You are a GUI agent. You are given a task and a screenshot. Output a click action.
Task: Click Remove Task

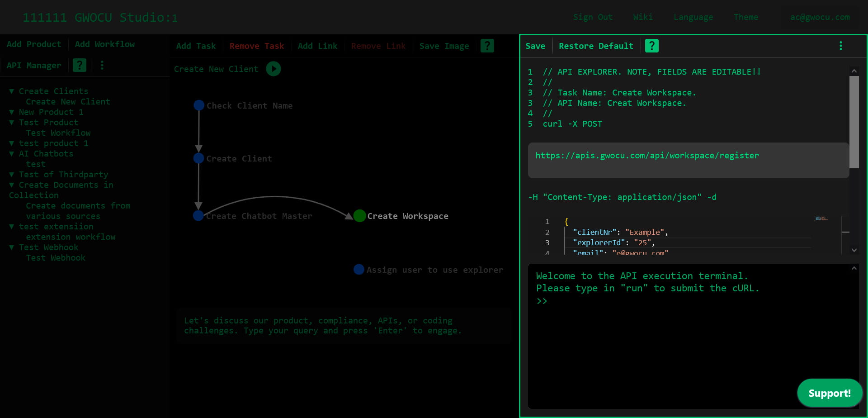tap(257, 46)
